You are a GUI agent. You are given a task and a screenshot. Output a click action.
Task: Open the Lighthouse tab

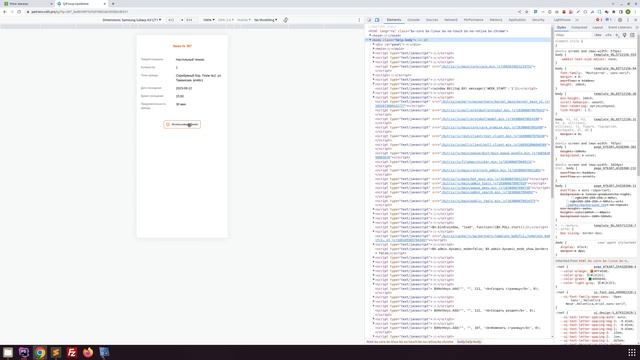pyautogui.click(x=562, y=20)
